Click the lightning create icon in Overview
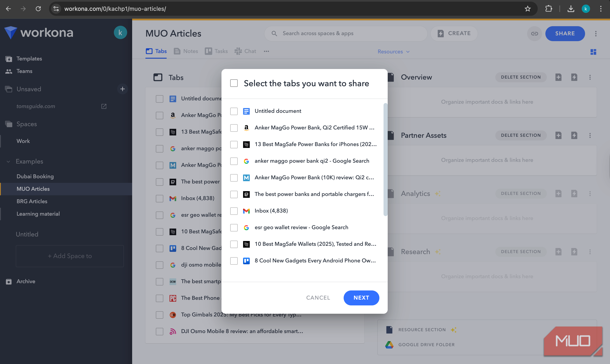The width and height of the screenshot is (610, 364). (x=574, y=77)
